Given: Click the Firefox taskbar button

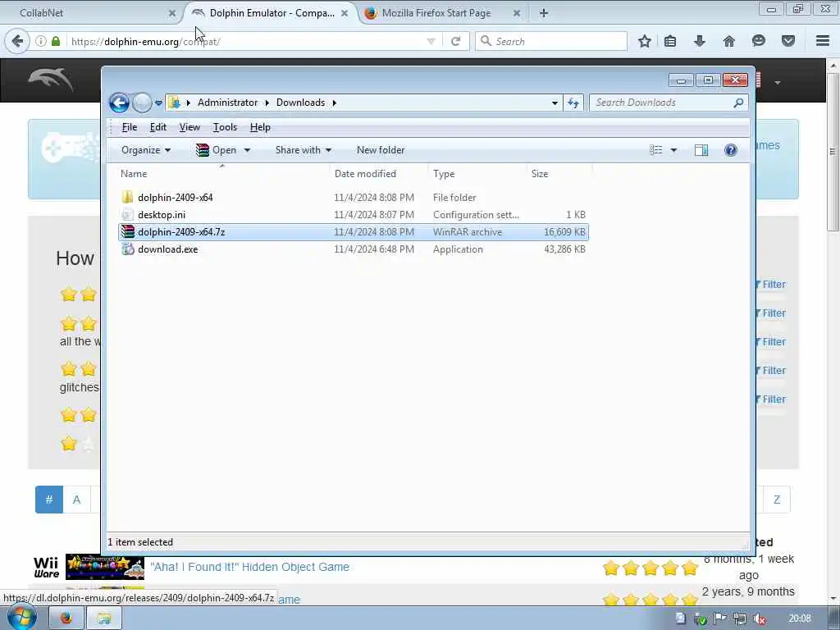Looking at the screenshot, I should [x=66, y=619].
